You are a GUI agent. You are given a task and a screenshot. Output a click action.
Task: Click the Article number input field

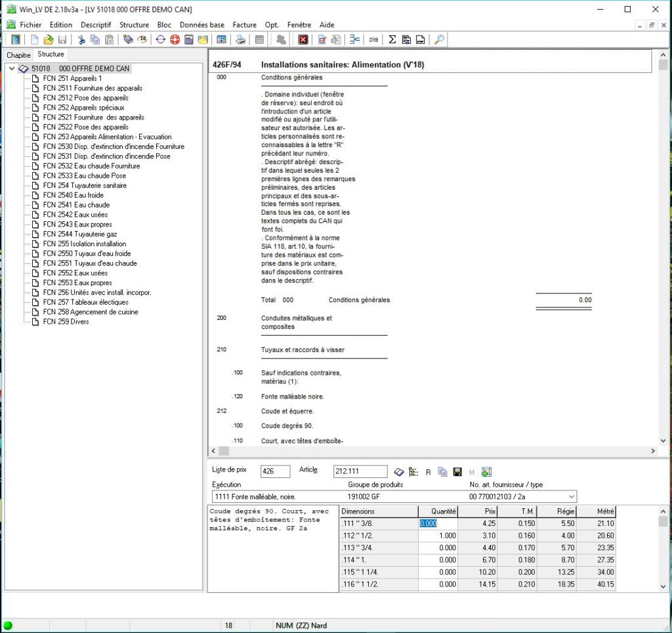pos(360,471)
